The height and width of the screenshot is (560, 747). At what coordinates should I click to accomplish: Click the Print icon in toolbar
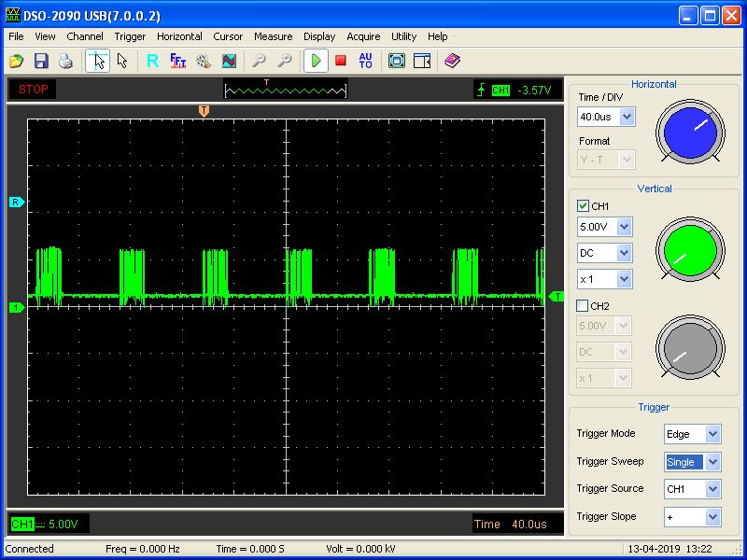click(x=65, y=61)
